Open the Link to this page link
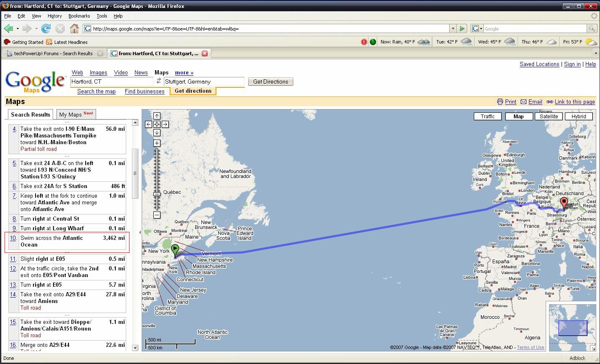This screenshot has height=364, width=600. (575, 102)
